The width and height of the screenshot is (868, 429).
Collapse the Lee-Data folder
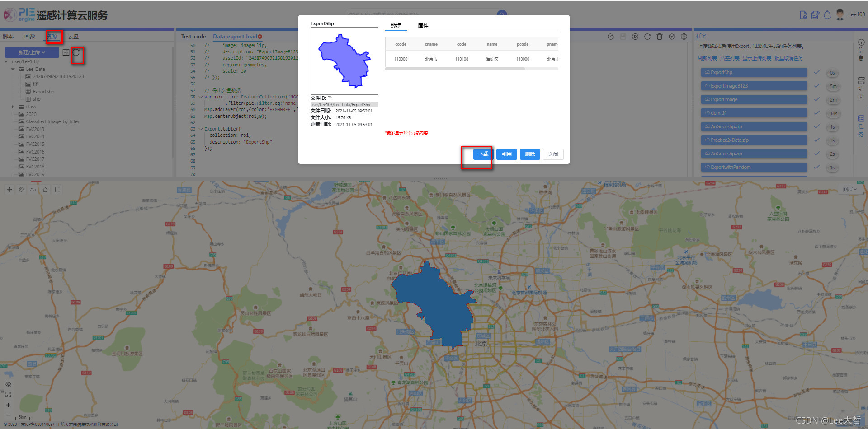click(13, 69)
